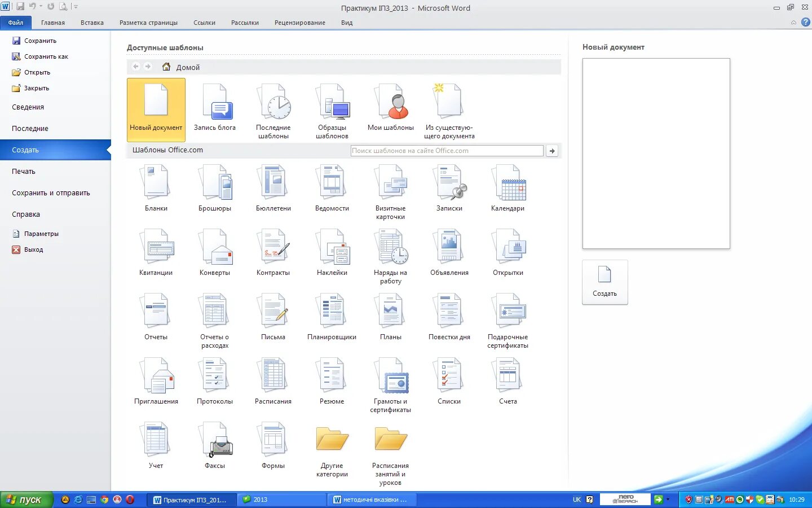812x508 pixels.
Task: Open Word Help question mark icon
Action: (x=806, y=23)
